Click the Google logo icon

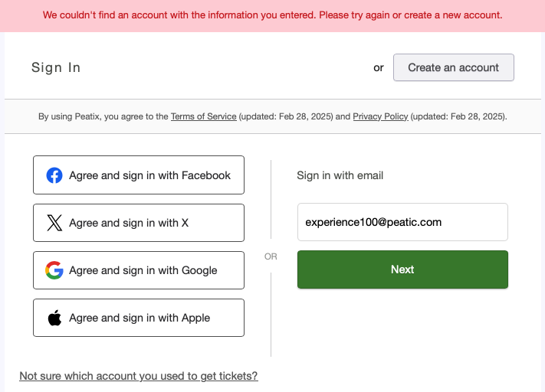coord(54,270)
